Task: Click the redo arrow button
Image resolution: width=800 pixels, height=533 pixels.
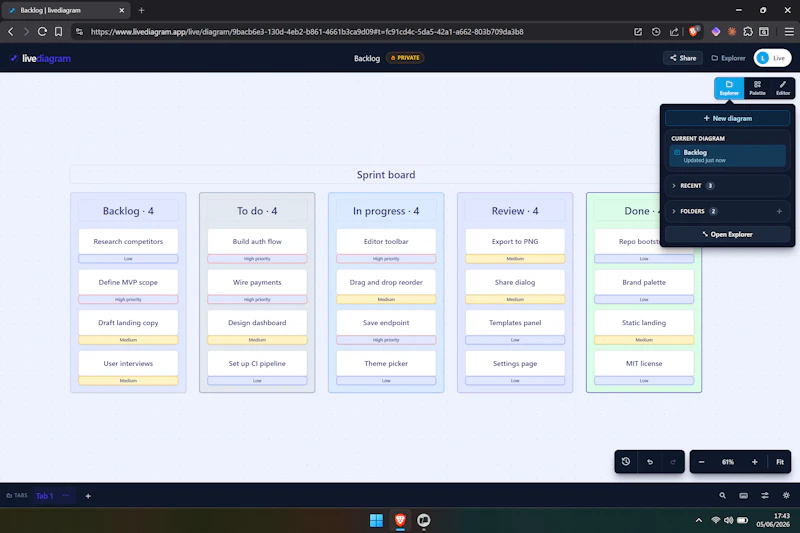Action: click(673, 462)
